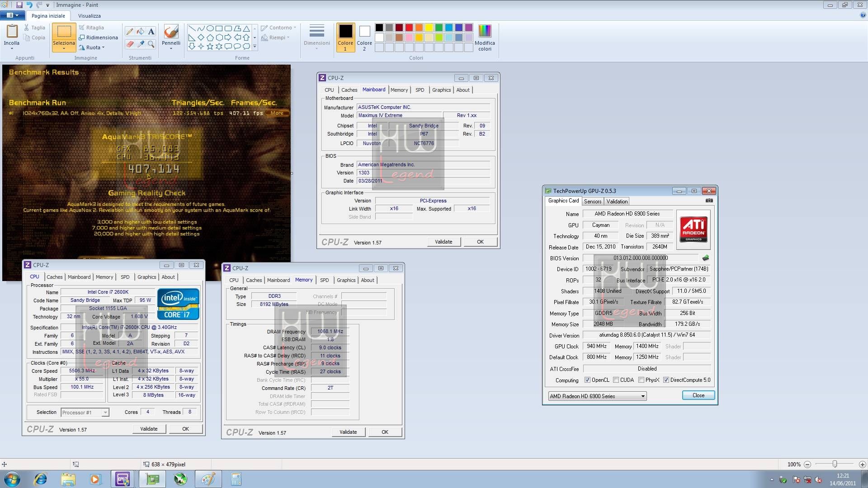Viewport: 868px width, 488px height.
Task: Toggle the DirectCompute 5.0 checkbox
Action: click(666, 380)
